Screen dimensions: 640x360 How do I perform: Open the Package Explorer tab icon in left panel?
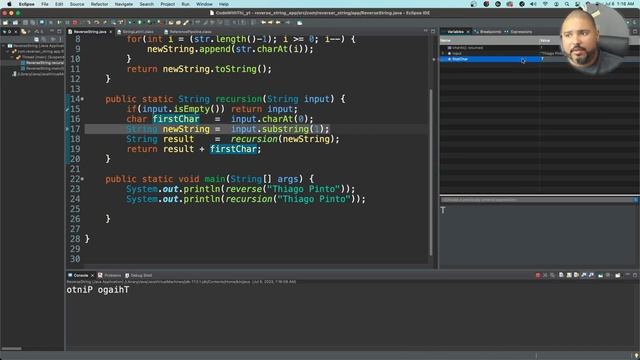point(24,31)
